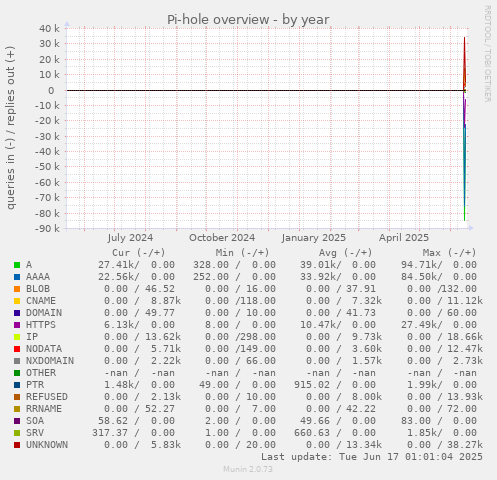Click the lime IP legend swatch

click(17, 337)
